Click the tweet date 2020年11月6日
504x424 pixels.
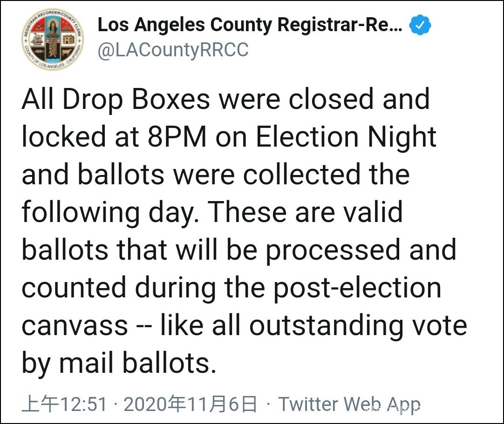point(191,404)
